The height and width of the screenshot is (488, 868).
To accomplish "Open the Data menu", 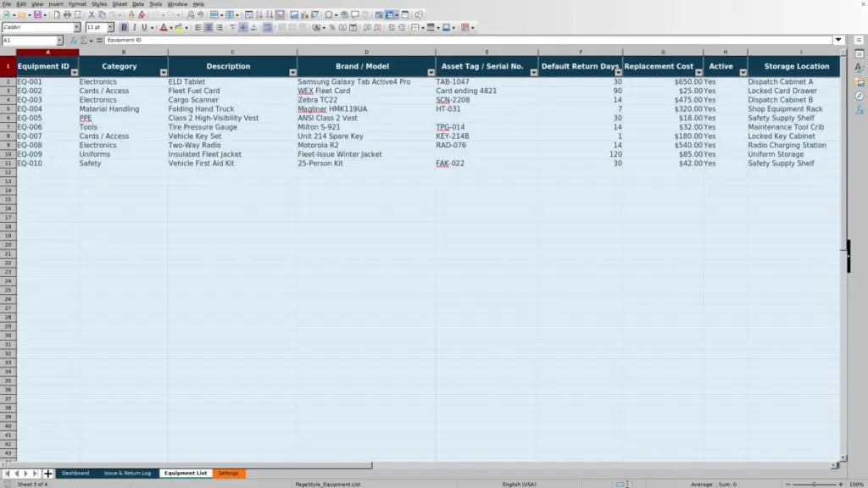I will coord(138,4).
